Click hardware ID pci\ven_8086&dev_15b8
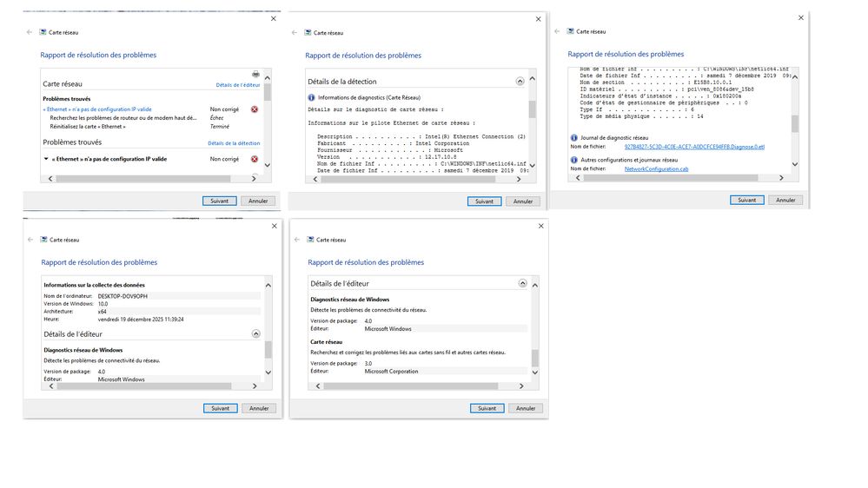Screen dimensions: 868x488 pos(720,89)
